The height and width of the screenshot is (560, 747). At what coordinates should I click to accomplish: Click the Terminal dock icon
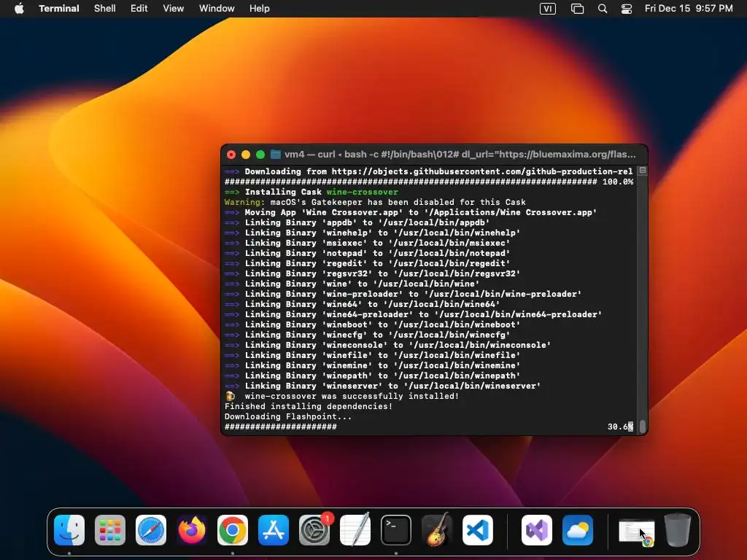coord(396,530)
